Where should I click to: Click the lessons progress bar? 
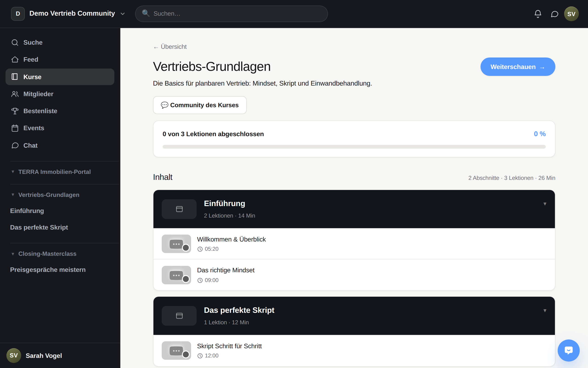[x=354, y=147]
